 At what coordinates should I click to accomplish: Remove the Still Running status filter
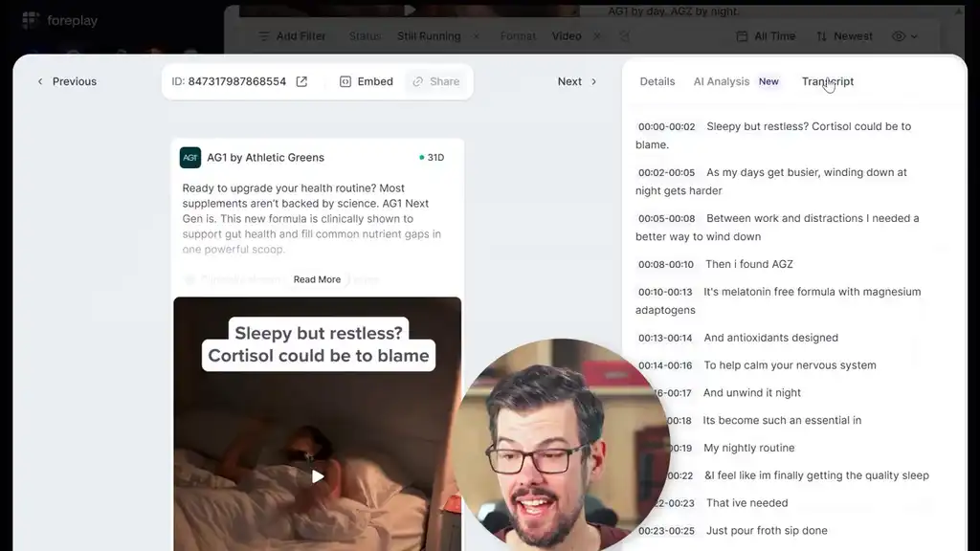[476, 35]
